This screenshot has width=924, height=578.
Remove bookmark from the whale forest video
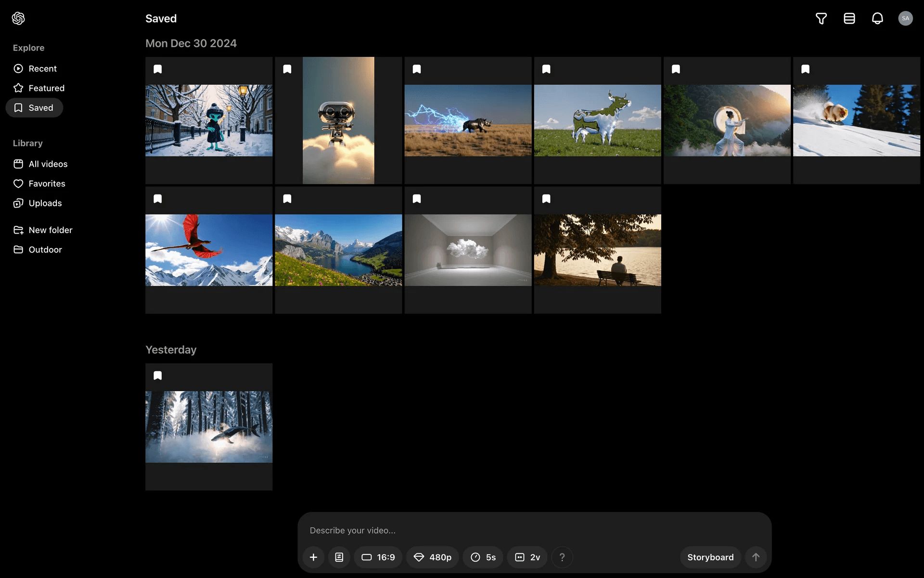point(158,376)
